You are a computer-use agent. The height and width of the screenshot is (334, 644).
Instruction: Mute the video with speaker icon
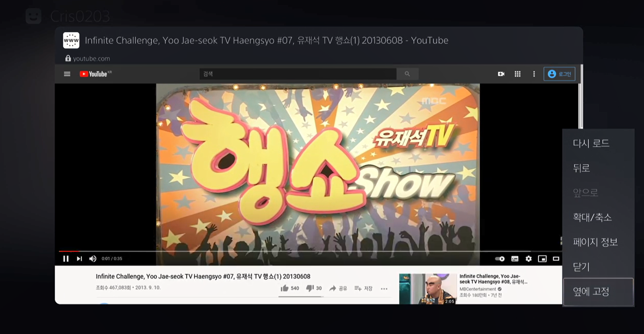(x=93, y=259)
